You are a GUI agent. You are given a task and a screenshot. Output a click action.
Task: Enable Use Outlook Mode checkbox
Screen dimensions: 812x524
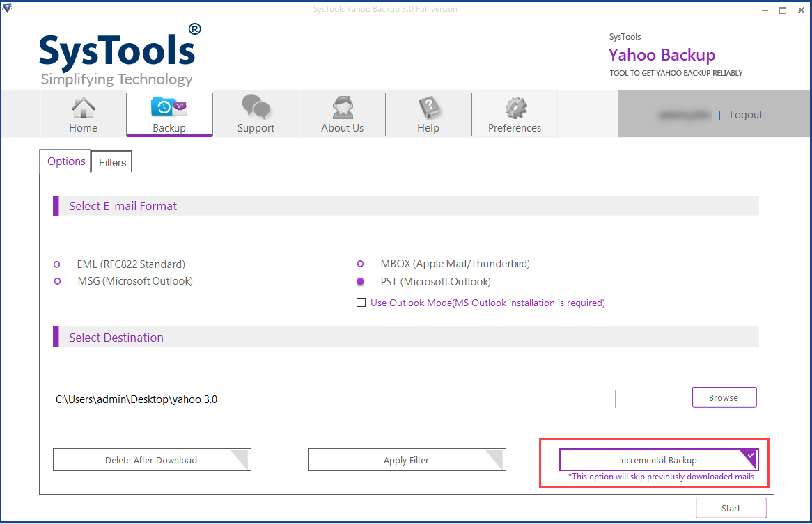tap(361, 303)
